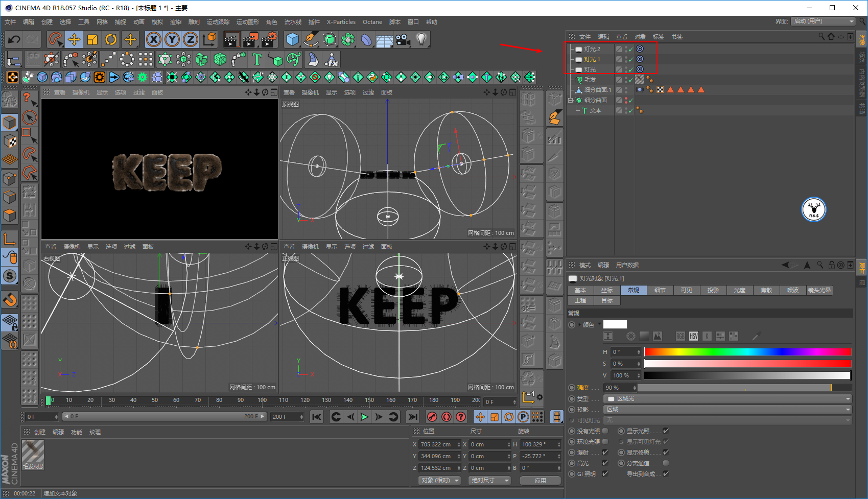The height and width of the screenshot is (499, 868).
Task: Open the 投影 shadow dropdown
Action: tap(728, 409)
